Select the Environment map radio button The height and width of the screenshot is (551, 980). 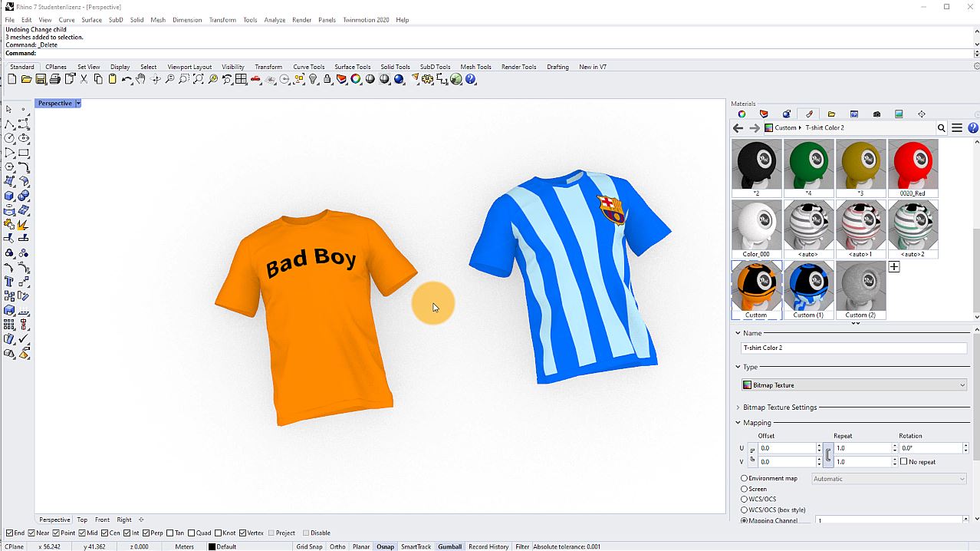pyautogui.click(x=744, y=478)
